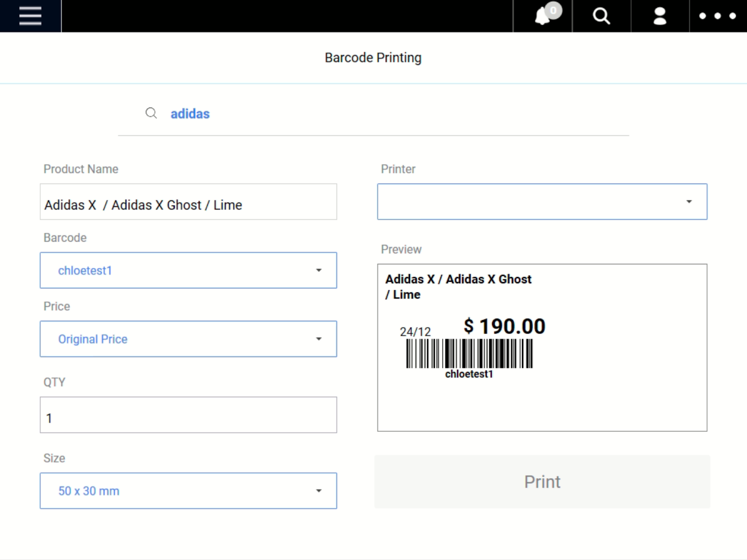Click the Barcode Printing page title

coord(373,57)
